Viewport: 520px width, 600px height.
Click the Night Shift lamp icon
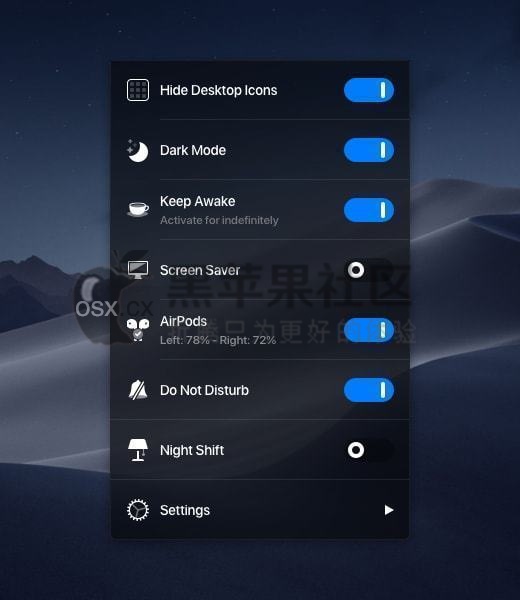pos(138,450)
